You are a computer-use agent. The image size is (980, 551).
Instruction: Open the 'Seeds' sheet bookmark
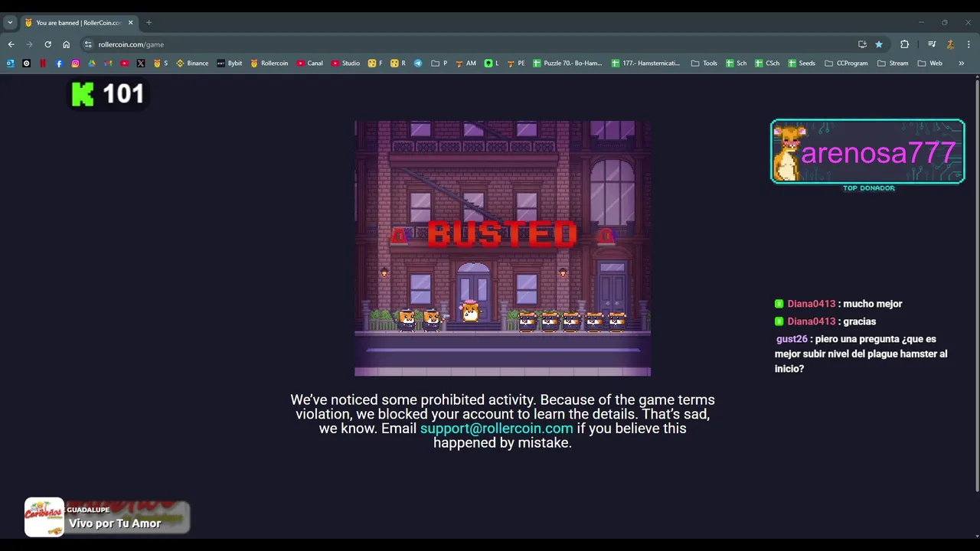click(x=802, y=64)
